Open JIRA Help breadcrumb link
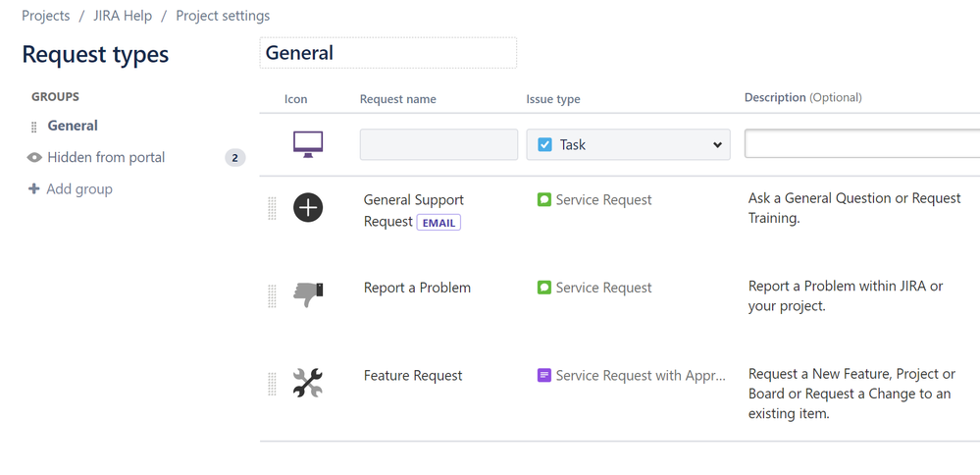The height and width of the screenshot is (475, 980). coord(123,16)
